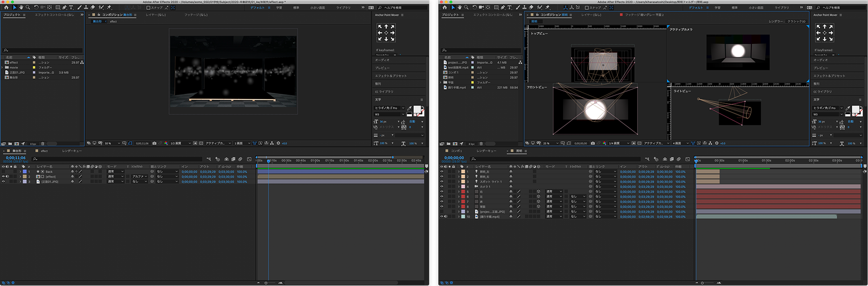Click the Home icon in left window

(6, 7)
